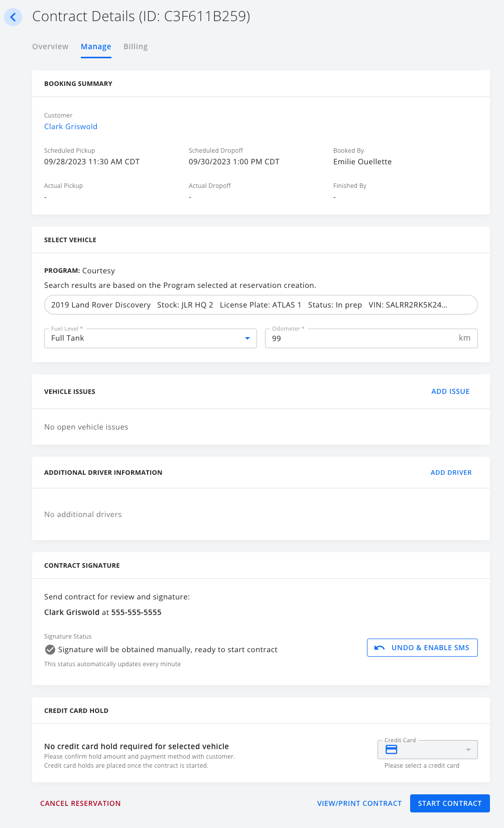
Task: Select the Manage tab
Action: (x=96, y=47)
